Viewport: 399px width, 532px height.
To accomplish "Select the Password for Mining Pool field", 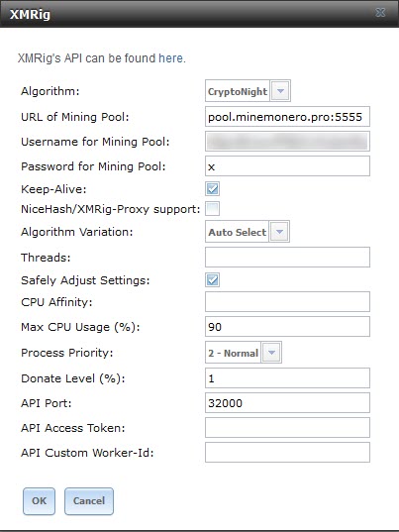I will pos(287,165).
